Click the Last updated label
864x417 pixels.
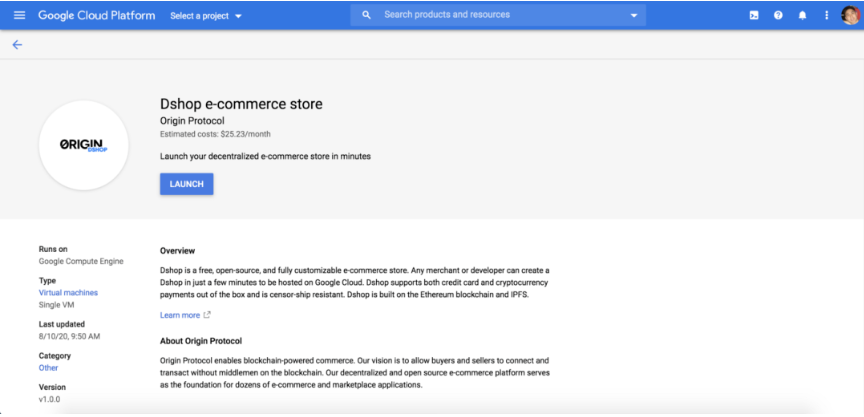pyautogui.click(x=62, y=324)
